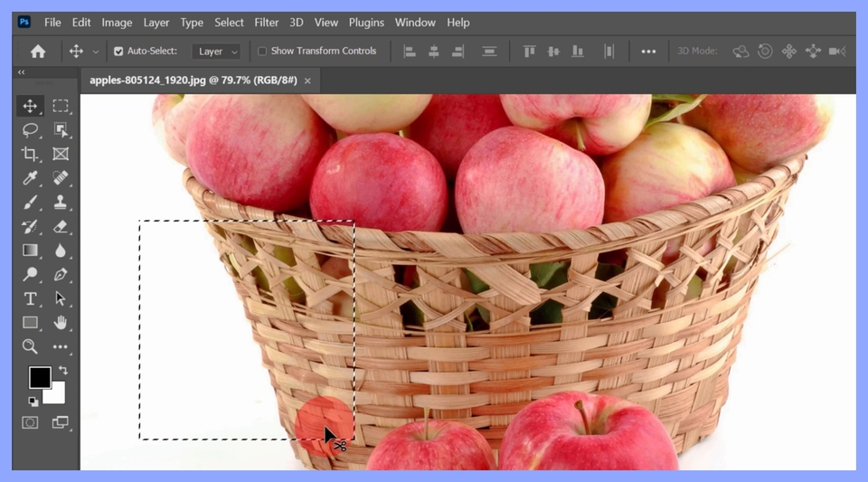Click 3D Scale camera icon
This screenshot has height=482, width=868.
[x=837, y=52]
